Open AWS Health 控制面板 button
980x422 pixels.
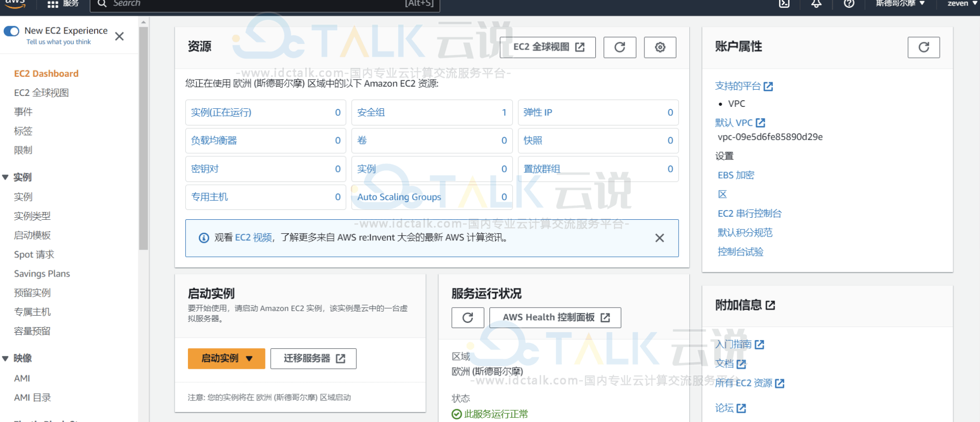pyautogui.click(x=555, y=318)
